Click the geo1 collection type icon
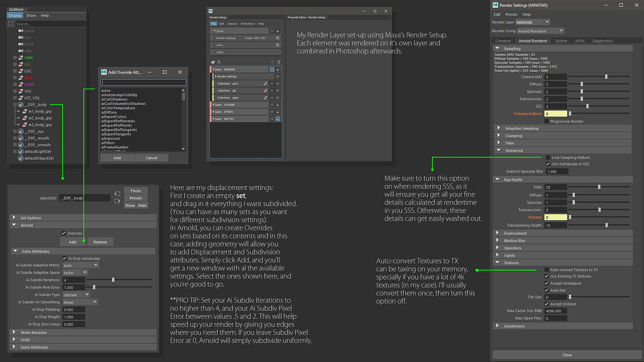Viewport: 644px width, 362px height. coord(265,84)
